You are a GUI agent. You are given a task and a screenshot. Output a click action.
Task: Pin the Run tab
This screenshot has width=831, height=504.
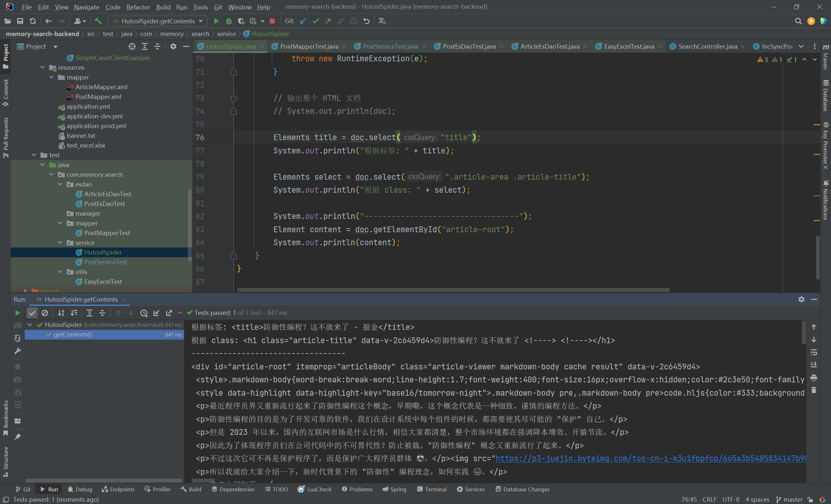(18, 437)
